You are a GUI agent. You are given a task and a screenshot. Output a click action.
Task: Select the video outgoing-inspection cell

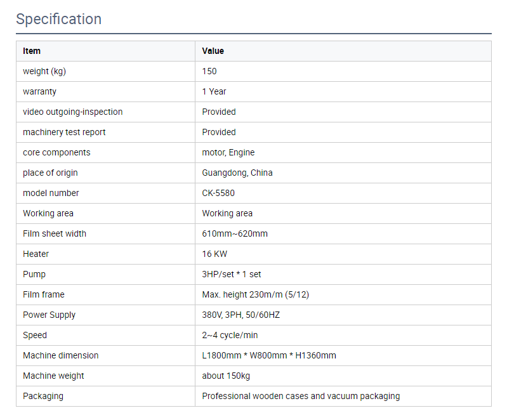(x=105, y=112)
